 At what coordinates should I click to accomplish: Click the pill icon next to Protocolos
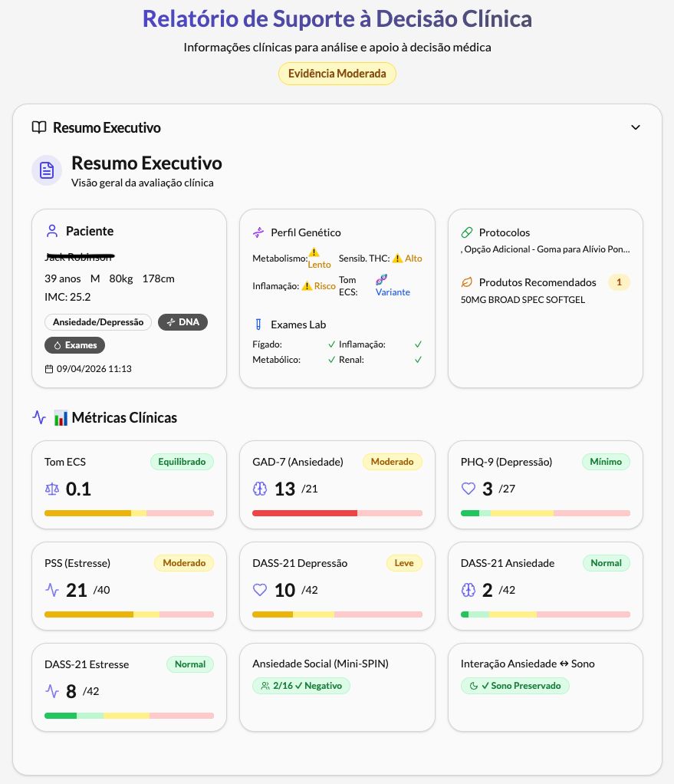pos(467,232)
